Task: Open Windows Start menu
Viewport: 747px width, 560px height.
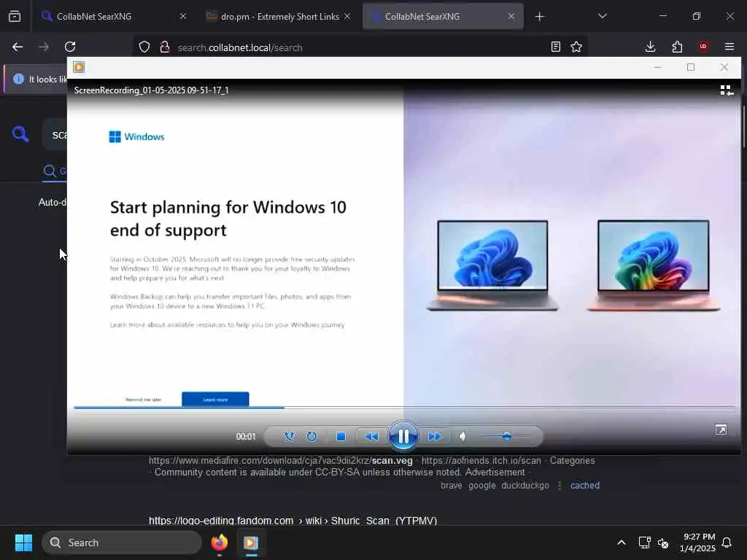Action: click(x=23, y=542)
